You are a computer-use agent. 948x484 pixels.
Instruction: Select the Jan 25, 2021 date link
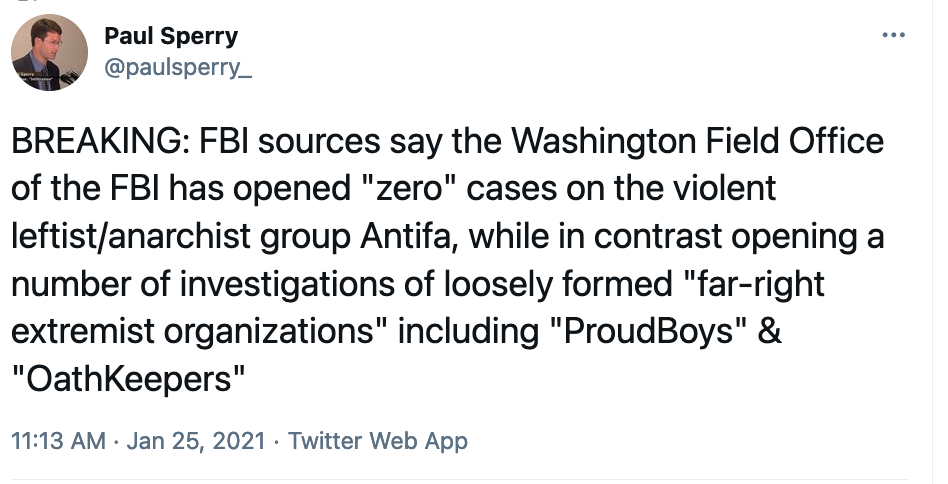click(196, 440)
